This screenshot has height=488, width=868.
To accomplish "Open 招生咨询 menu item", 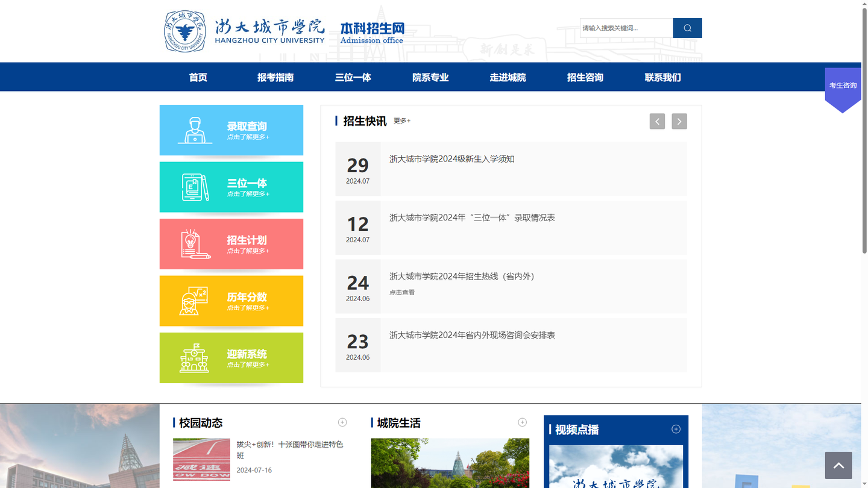I will tap(585, 77).
